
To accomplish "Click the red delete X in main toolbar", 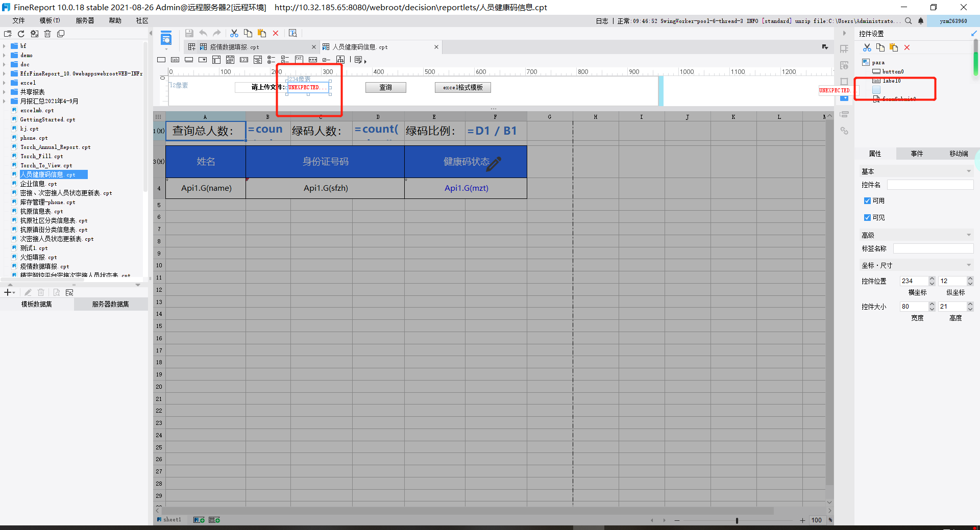I will (276, 33).
